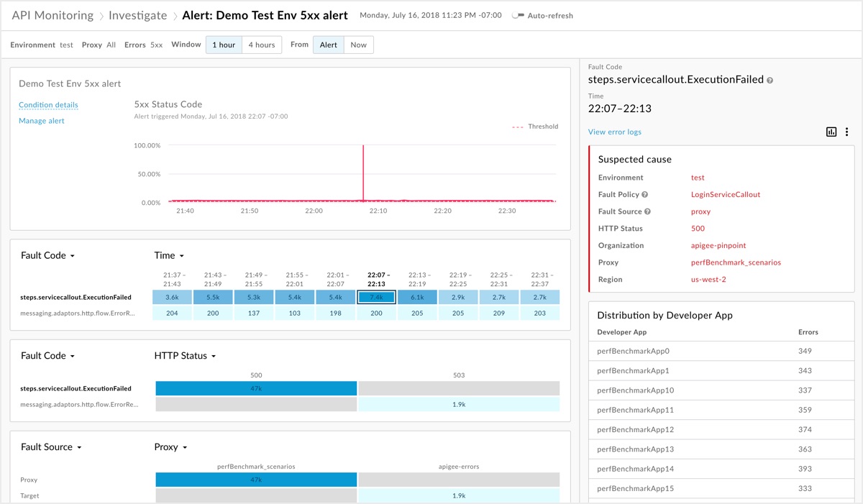
Task: Select the 7.4k cell for 22:07–22:13
Action: point(377,297)
